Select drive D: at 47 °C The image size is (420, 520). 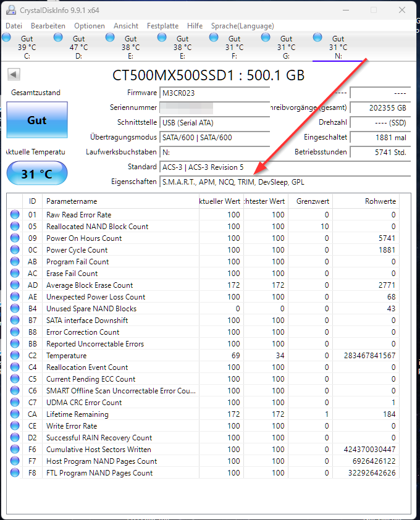(x=79, y=47)
